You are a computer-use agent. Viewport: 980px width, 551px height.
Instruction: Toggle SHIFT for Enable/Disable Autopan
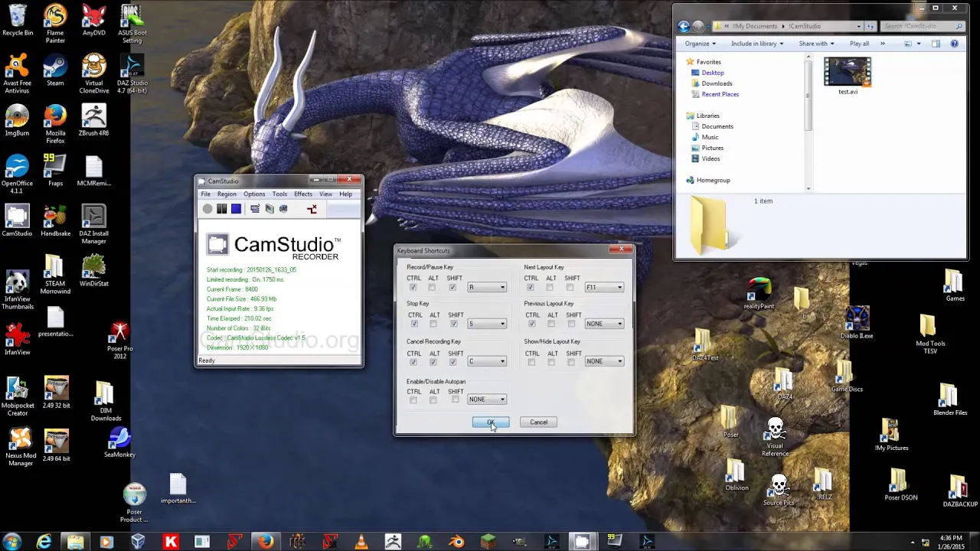click(455, 399)
